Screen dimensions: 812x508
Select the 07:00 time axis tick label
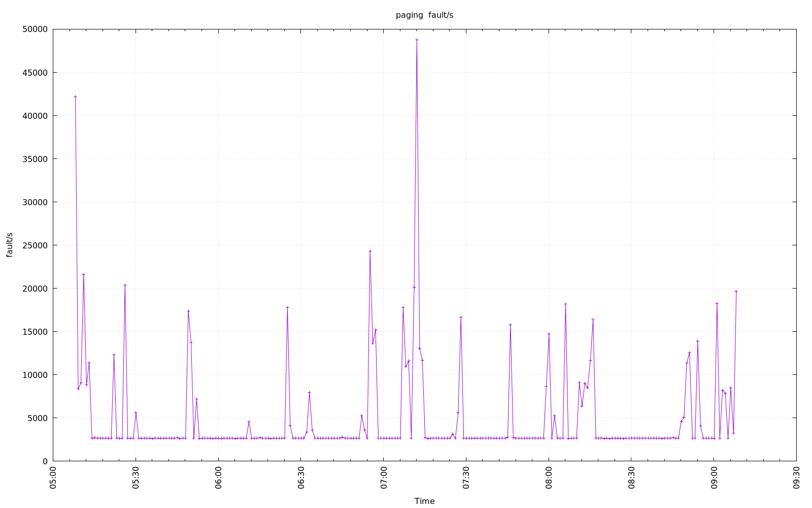click(383, 478)
